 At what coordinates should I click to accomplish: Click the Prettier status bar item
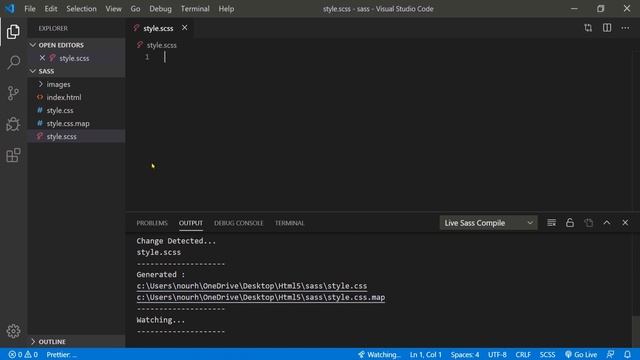pos(61,354)
